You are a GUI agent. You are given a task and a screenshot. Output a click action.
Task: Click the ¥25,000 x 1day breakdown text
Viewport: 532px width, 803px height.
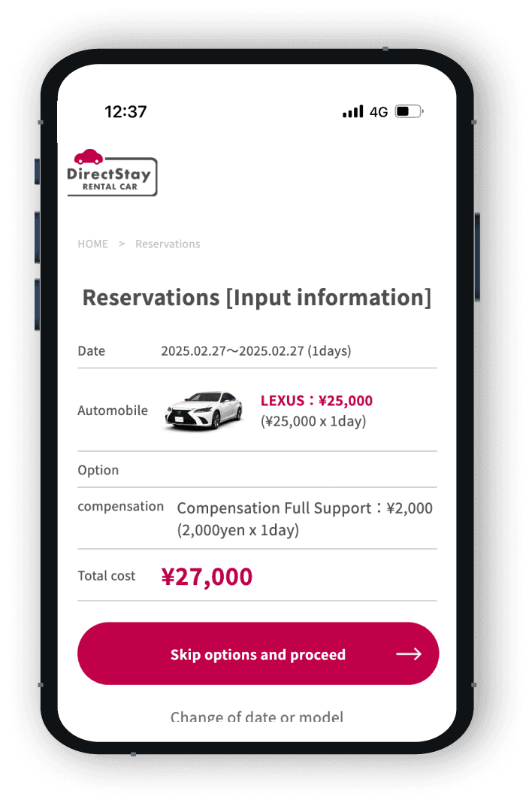(x=313, y=422)
